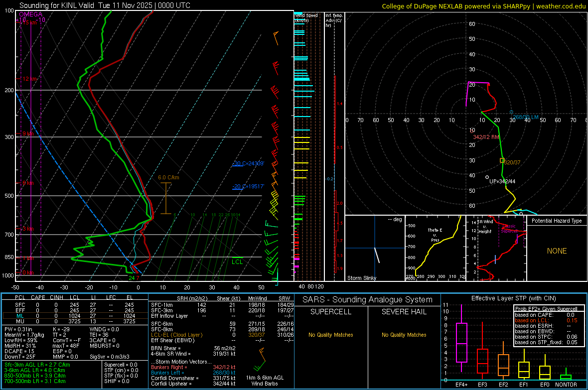Click the 'Storm Slinky' panel label
Screen dimensions: 588x390
(361, 278)
